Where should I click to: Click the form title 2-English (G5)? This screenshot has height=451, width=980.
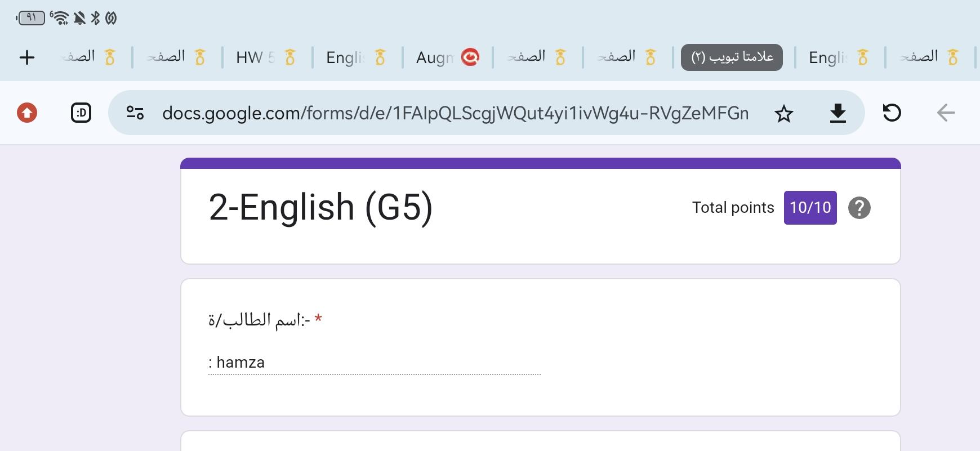coord(320,207)
